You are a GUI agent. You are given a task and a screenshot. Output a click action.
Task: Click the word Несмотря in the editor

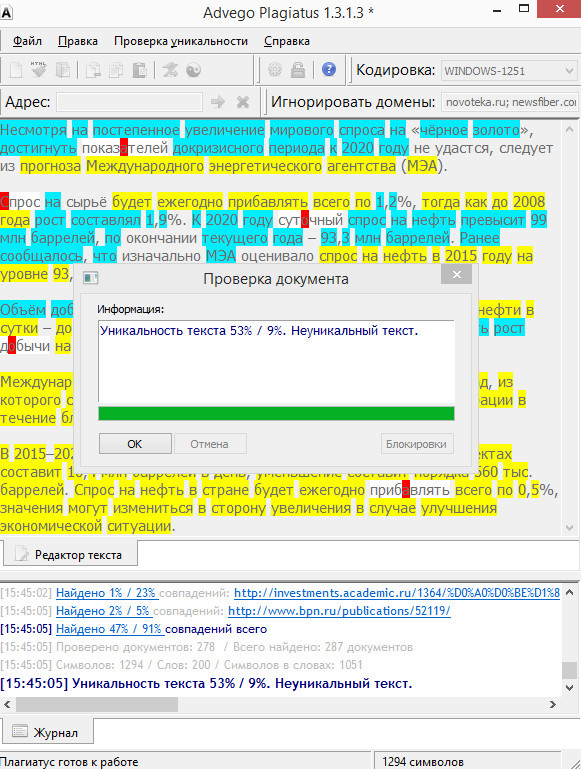(x=33, y=130)
